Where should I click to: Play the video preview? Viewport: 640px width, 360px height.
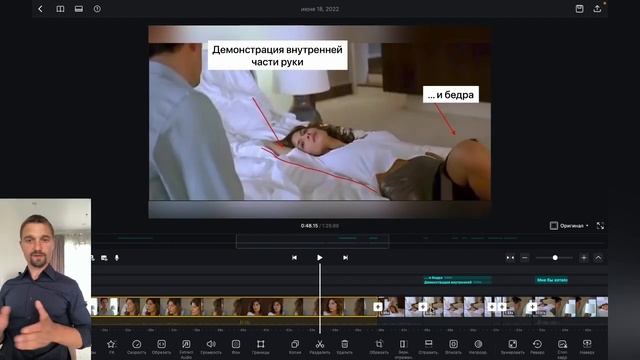[320, 258]
